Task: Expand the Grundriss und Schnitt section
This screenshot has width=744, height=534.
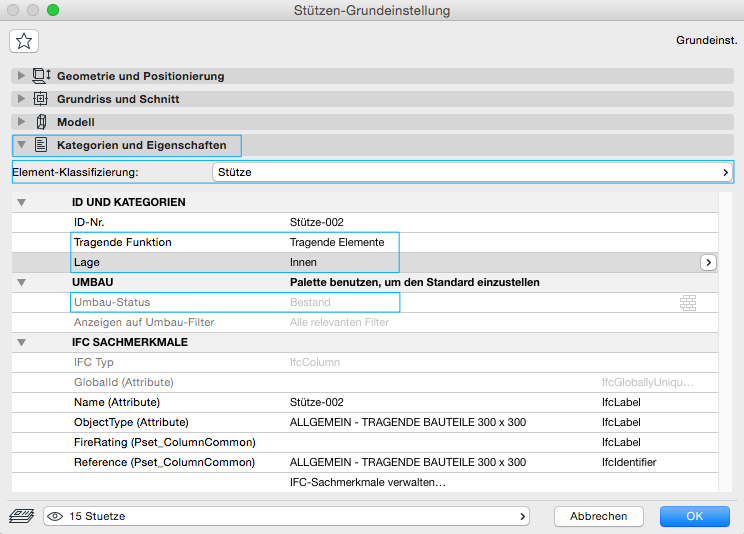Action: coord(22,99)
